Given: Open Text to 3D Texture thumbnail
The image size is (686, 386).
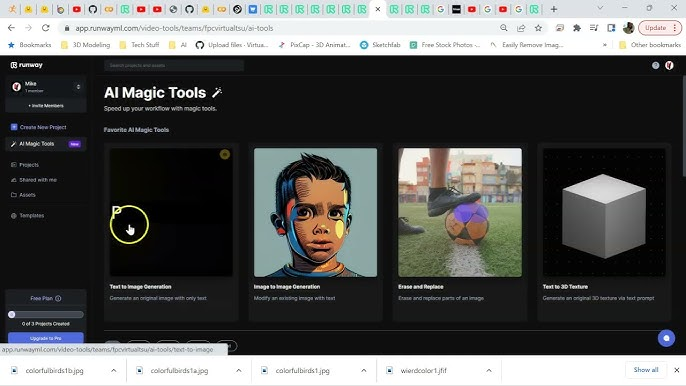Looking at the screenshot, I should [x=604, y=212].
